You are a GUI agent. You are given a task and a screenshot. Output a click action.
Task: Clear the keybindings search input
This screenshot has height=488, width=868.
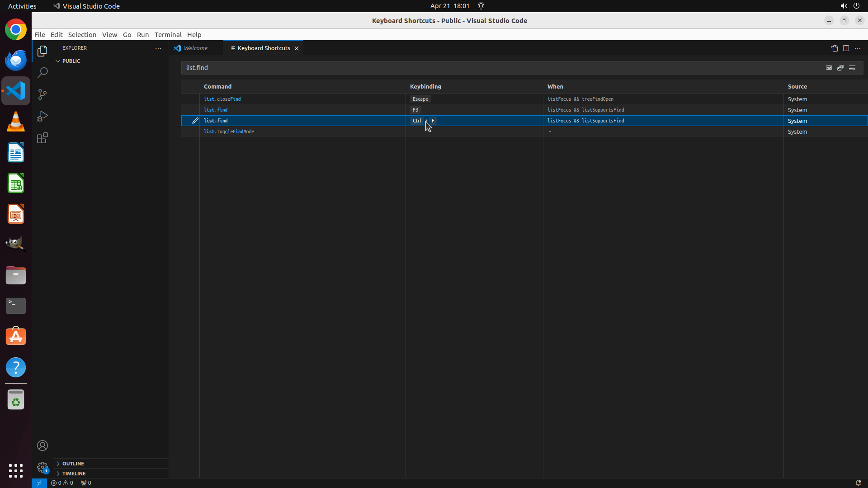click(x=852, y=68)
